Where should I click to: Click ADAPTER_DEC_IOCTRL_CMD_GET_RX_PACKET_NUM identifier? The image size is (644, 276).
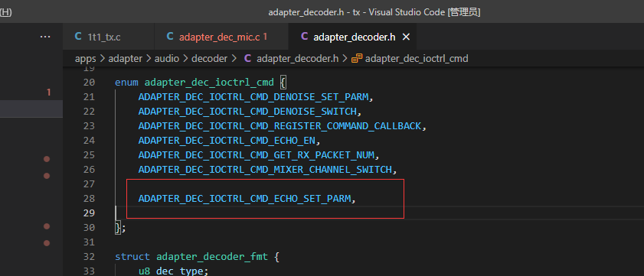point(257,155)
